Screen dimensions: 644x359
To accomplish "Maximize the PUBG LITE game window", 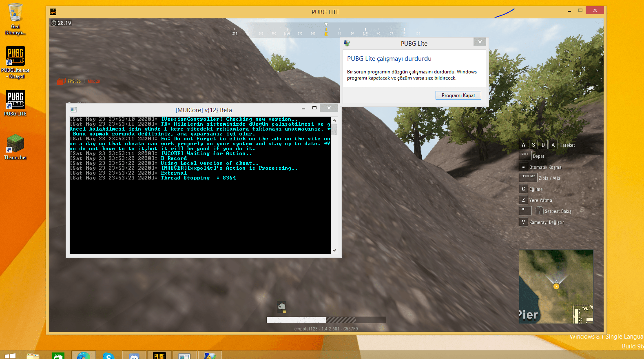I will [x=580, y=11].
